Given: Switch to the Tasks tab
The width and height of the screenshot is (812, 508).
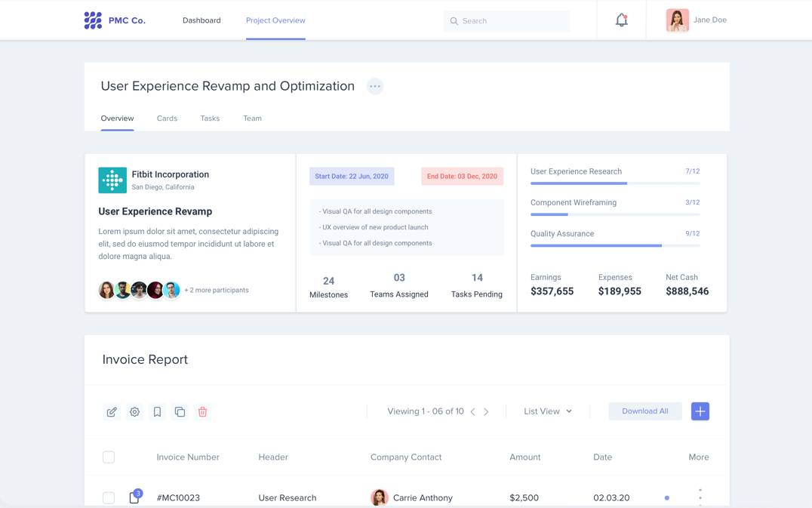Looking at the screenshot, I should click(x=210, y=118).
